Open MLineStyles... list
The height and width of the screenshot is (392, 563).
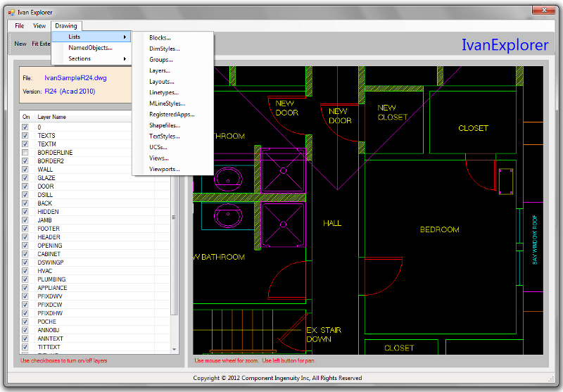click(172, 103)
